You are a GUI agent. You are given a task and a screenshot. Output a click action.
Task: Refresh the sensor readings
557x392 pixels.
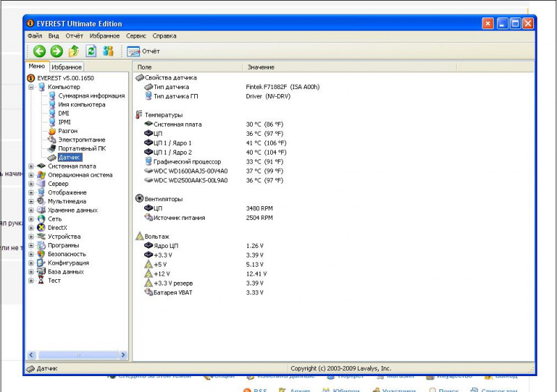click(x=91, y=52)
